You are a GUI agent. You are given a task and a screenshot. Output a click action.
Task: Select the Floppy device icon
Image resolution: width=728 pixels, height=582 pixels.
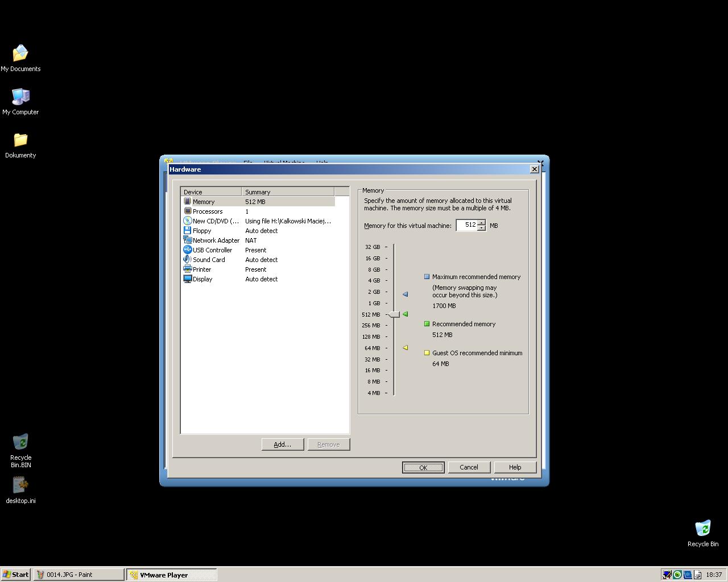188,230
